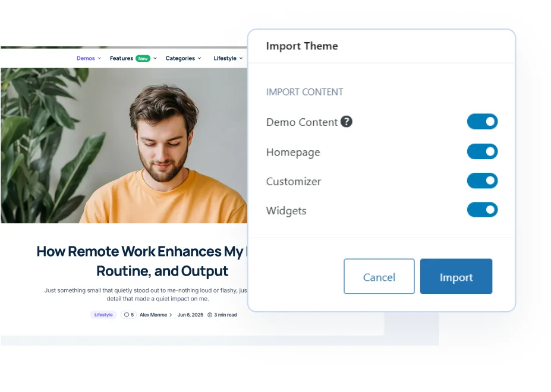Expand the Lifestyle menu chevron
551x392 pixels.
pos(241,58)
